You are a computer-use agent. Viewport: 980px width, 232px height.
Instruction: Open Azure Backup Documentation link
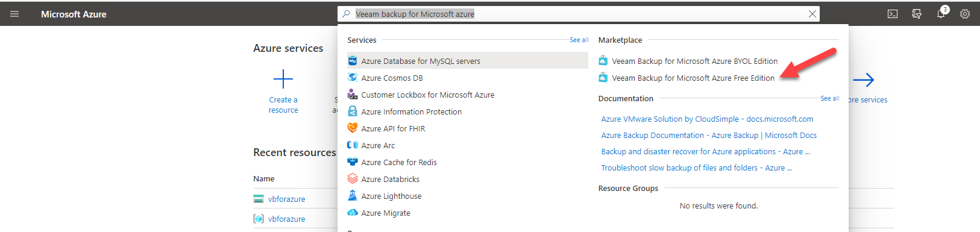pyautogui.click(x=709, y=136)
